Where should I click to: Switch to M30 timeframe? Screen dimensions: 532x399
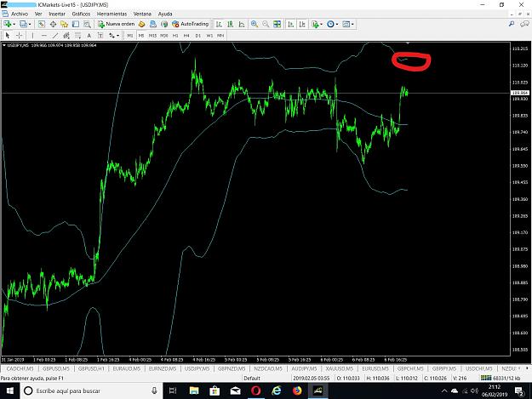[x=164, y=36]
